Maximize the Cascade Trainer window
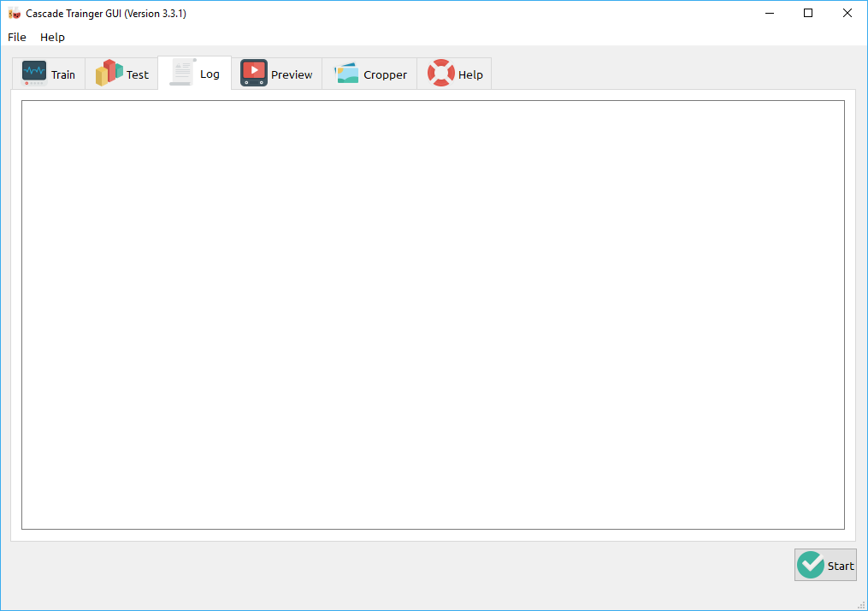868x611 pixels. (x=808, y=13)
